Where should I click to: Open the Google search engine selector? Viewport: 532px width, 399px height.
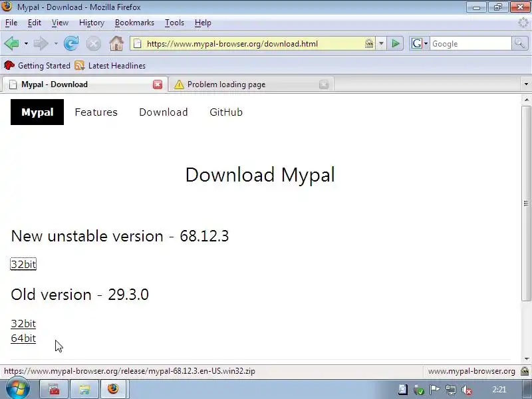pos(420,43)
